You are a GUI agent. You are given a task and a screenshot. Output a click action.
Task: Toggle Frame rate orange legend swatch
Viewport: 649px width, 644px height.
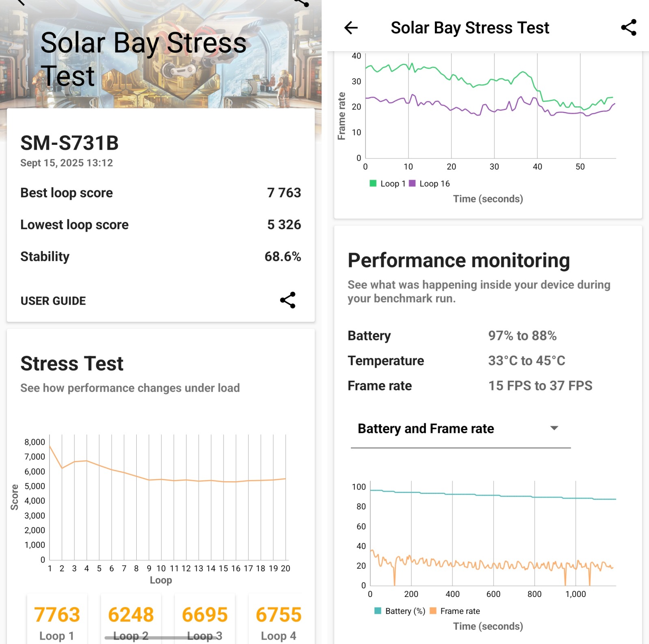point(433,611)
